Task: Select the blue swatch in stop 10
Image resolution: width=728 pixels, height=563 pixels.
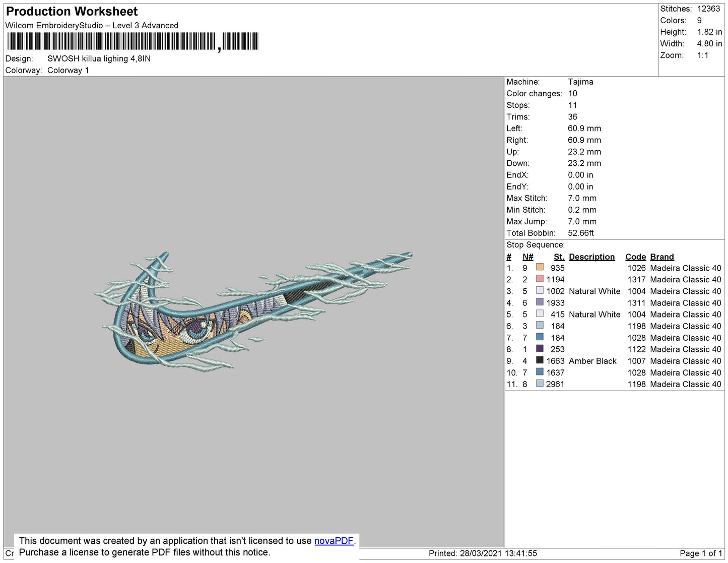Action: (x=540, y=371)
